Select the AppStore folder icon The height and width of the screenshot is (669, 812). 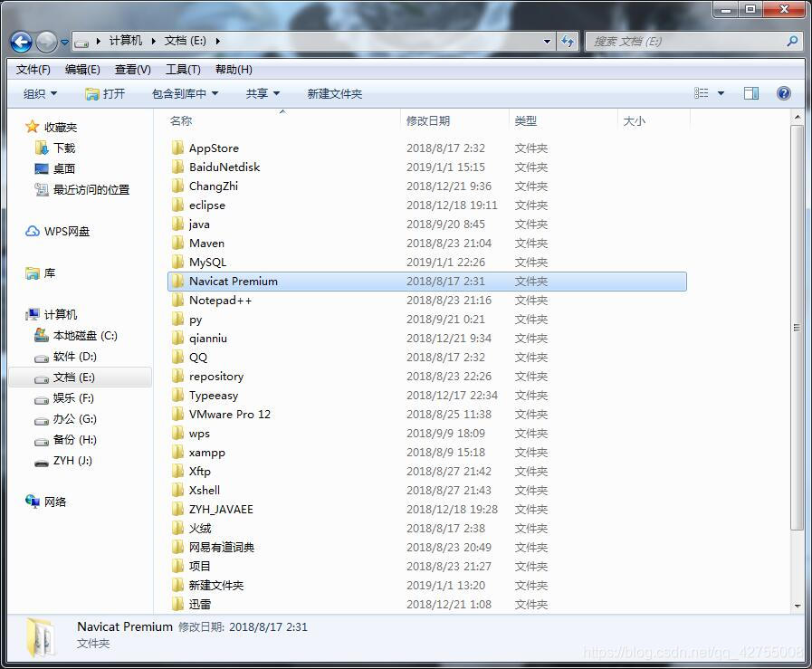pyautogui.click(x=177, y=148)
